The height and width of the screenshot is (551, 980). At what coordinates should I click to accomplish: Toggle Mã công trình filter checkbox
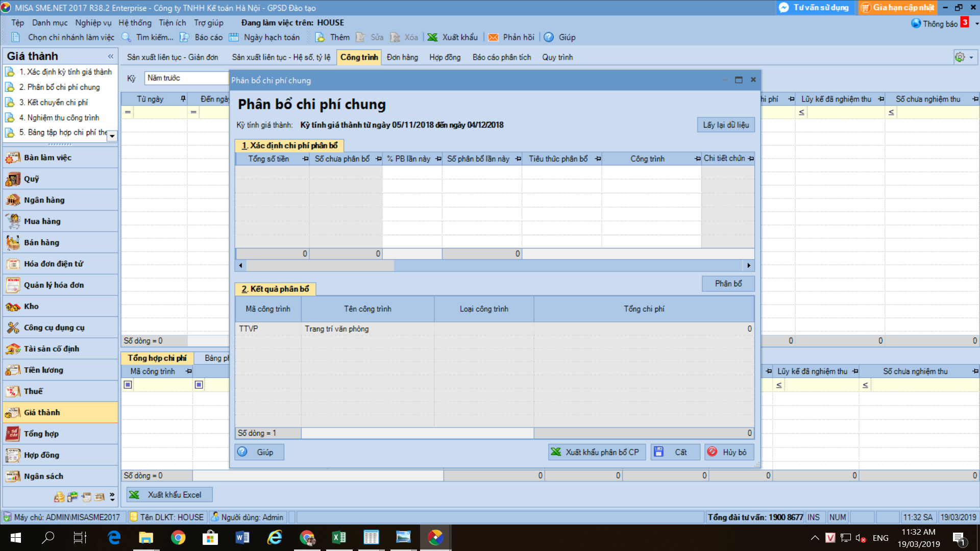tap(128, 385)
